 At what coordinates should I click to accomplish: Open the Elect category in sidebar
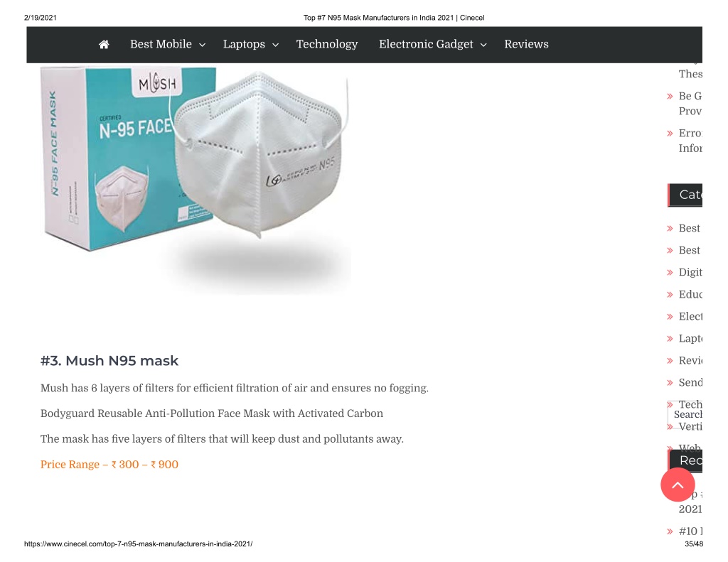click(x=690, y=316)
